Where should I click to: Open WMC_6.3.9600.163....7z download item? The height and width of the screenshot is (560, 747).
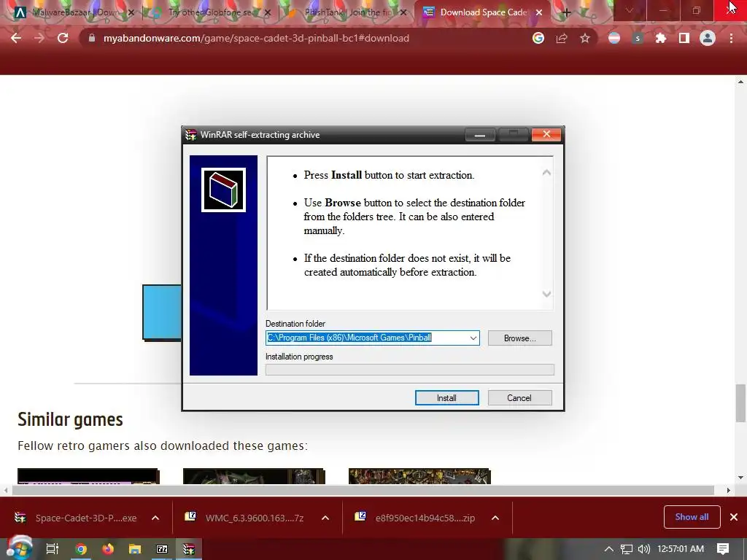(246, 518)
